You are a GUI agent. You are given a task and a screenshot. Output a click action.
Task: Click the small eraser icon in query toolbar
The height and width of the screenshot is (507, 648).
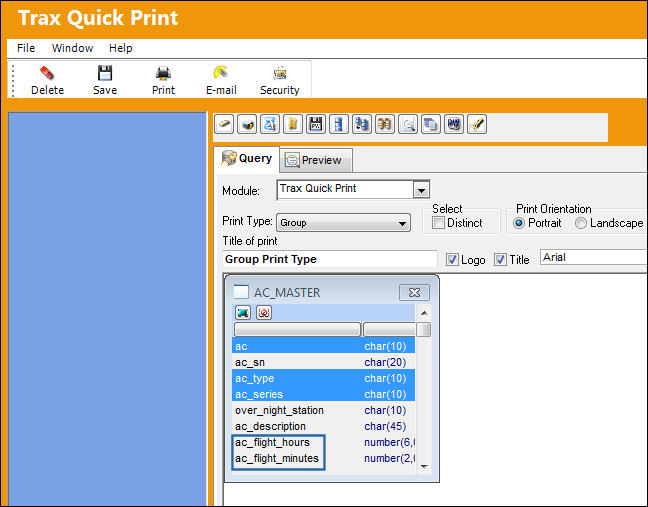pyautogui.click(x=224, y=124)
